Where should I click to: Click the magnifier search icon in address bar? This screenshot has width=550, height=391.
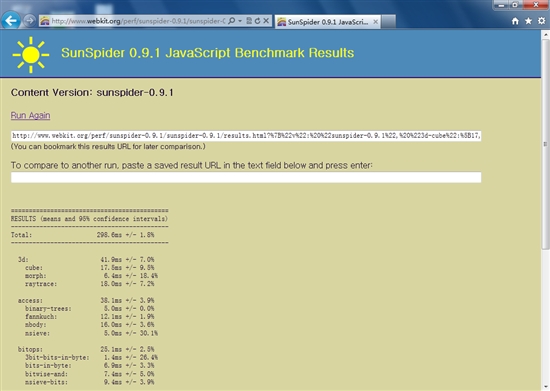[x=232, y=21]
